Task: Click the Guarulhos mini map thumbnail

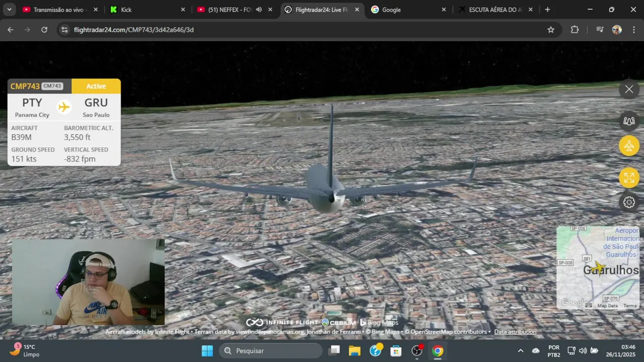Action: 598,267
